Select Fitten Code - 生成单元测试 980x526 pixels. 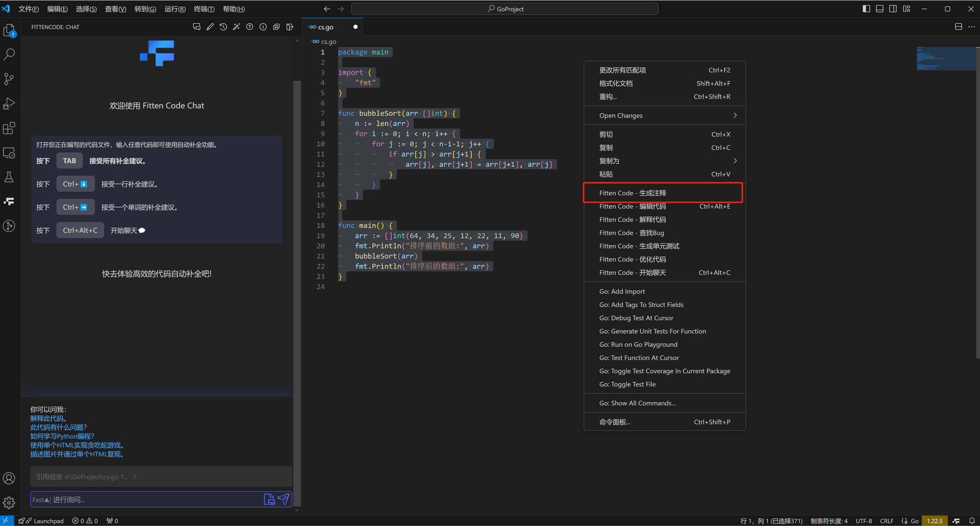(664, 246)
